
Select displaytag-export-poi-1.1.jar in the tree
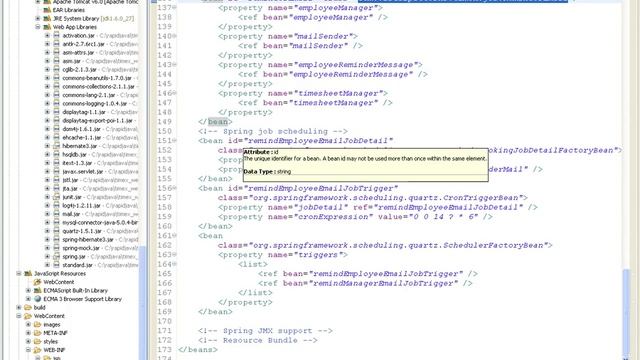click(x=98, y=120)
